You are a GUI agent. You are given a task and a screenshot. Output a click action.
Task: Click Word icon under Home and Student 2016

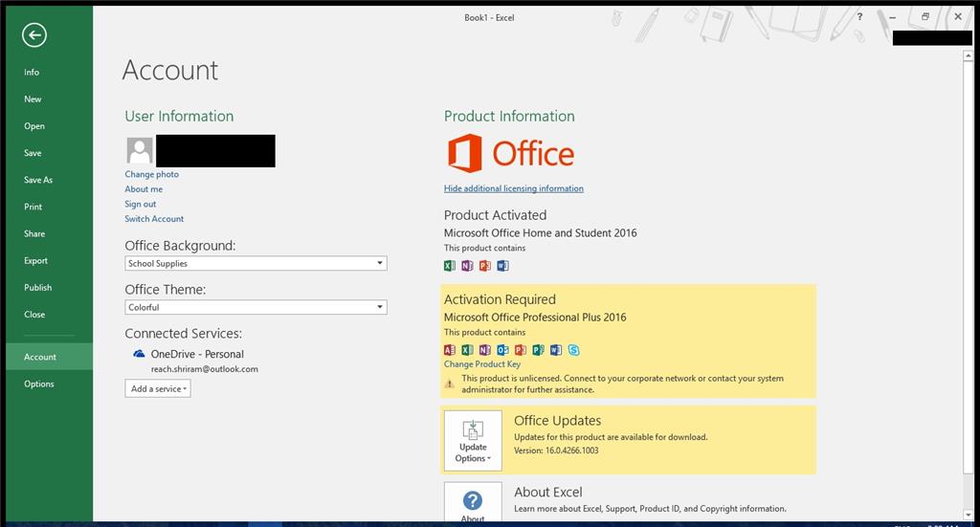tap(502, 265)
